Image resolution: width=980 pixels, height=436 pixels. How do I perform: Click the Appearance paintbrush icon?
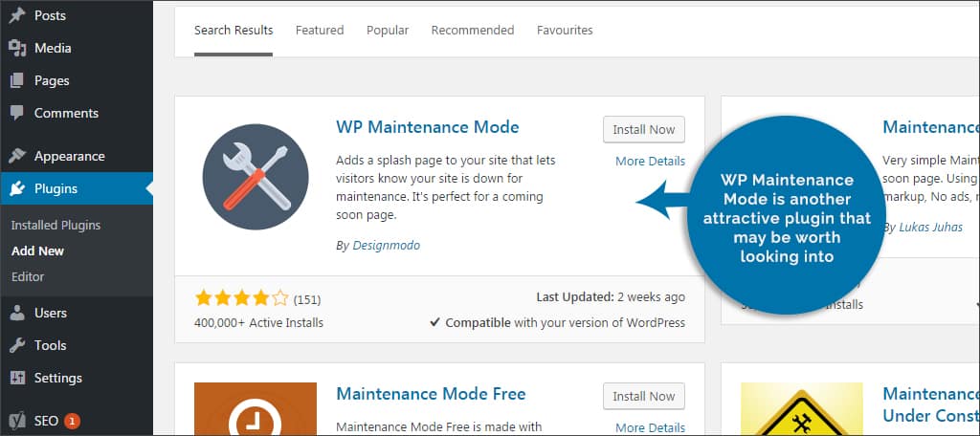pyautogui.click(x=17, y=156)
